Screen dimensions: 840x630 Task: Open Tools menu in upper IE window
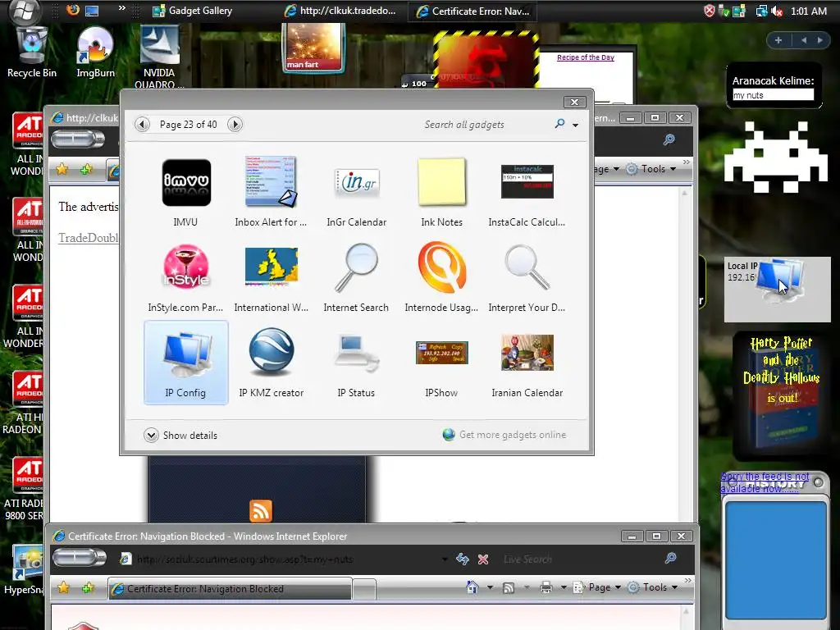(651, 169)
